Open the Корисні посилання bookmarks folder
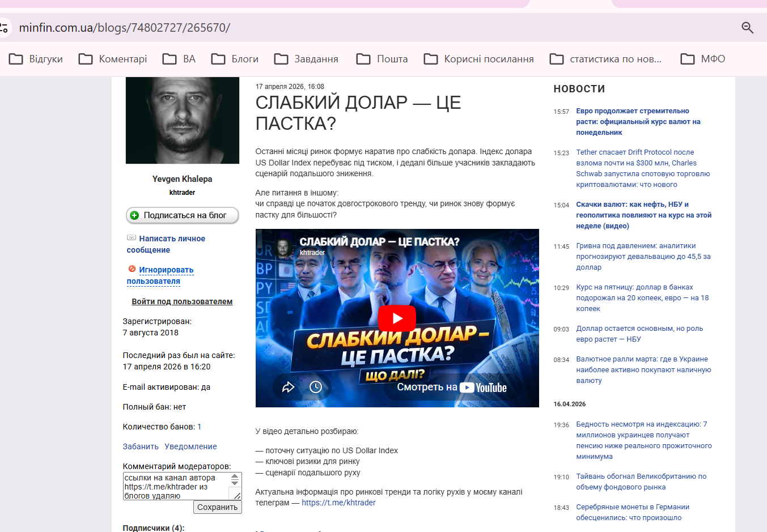 tap(479, 59)
